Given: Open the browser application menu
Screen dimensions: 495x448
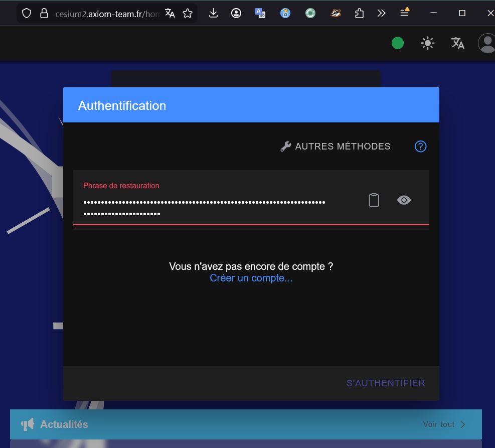Looking at the screenshot, I should (x=404, y=13).
